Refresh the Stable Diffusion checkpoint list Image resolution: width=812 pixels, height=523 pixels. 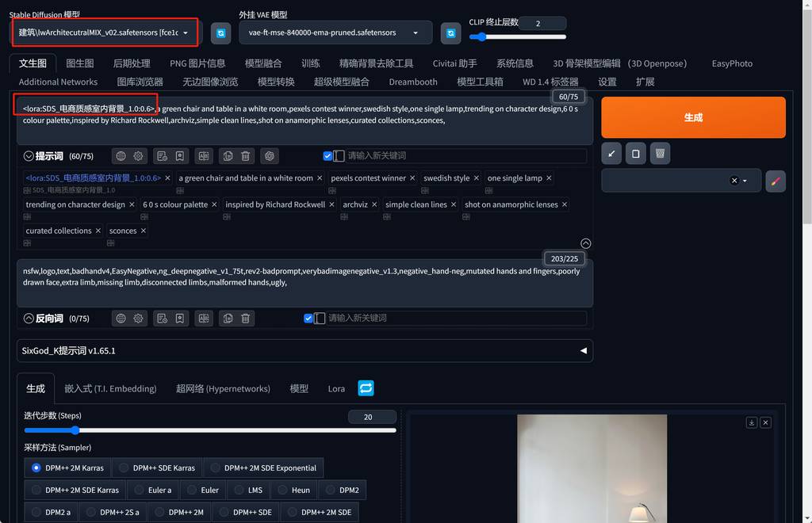click(x=221, y=32)
